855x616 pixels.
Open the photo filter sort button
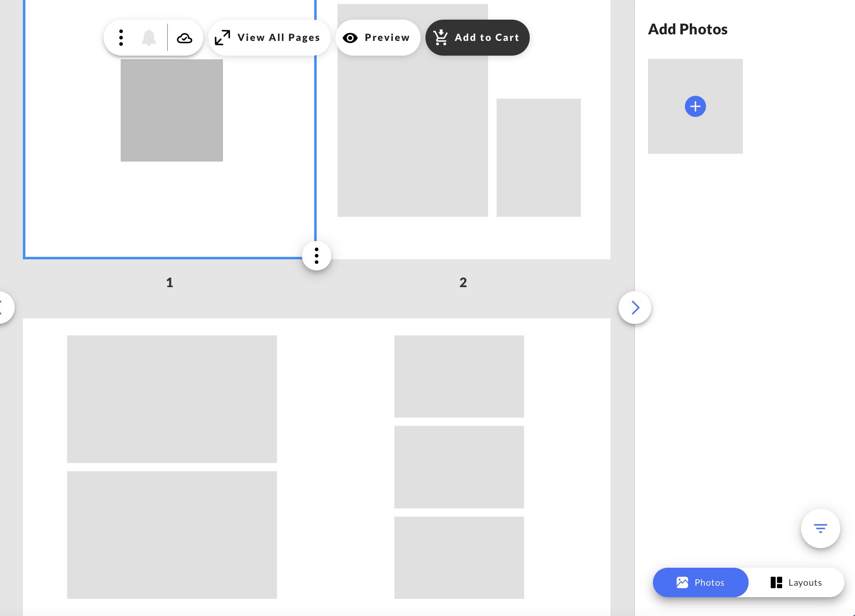click(x=820, y=528)
